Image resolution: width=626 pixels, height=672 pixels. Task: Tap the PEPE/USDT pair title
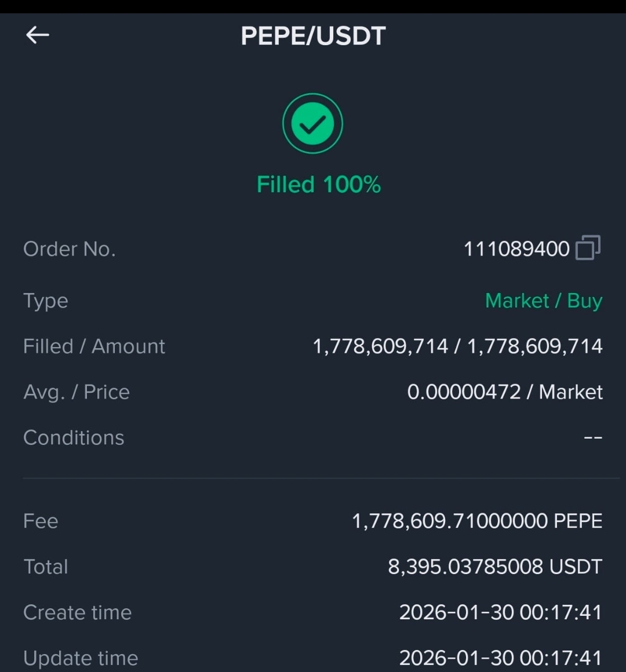click(x=313, y=35)
